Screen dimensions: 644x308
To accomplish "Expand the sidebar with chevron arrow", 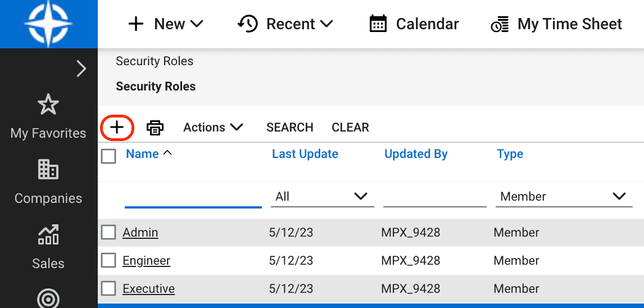I will [x=81, y=69].
